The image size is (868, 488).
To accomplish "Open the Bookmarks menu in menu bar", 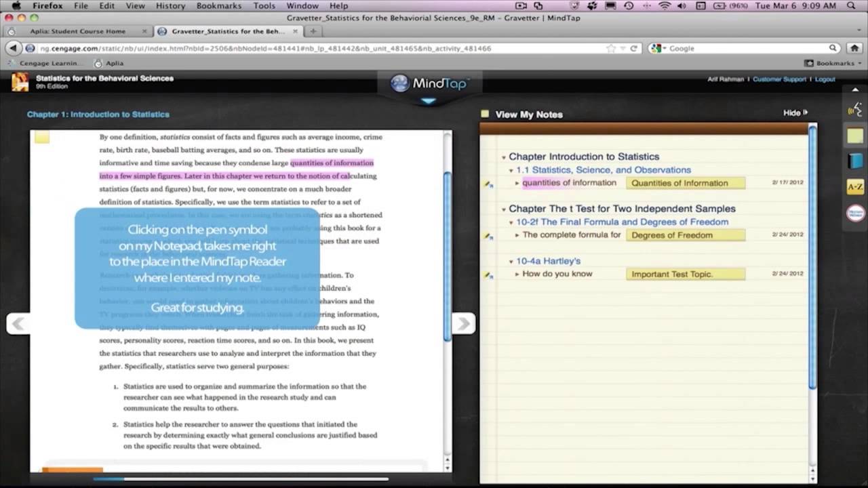I will coord(219,5).
